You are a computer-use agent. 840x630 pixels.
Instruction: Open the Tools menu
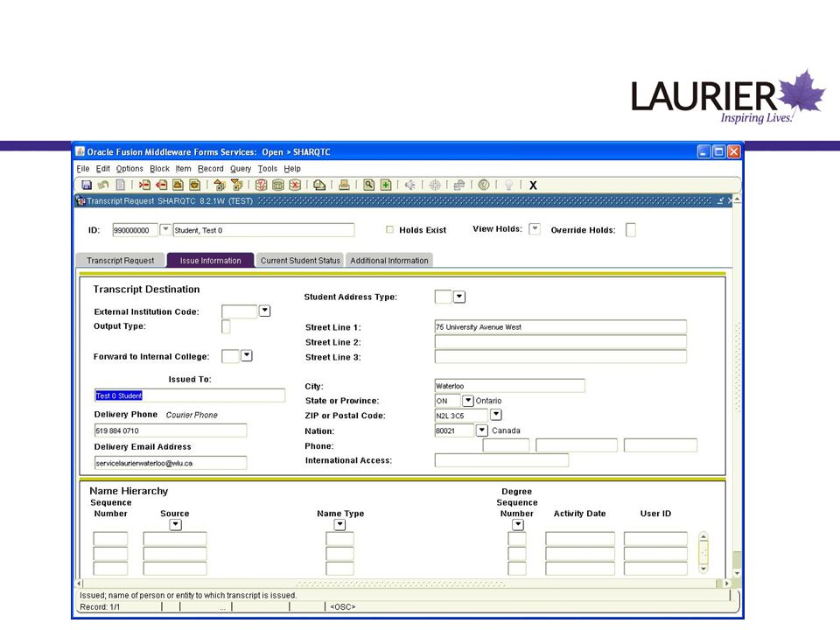268,168
